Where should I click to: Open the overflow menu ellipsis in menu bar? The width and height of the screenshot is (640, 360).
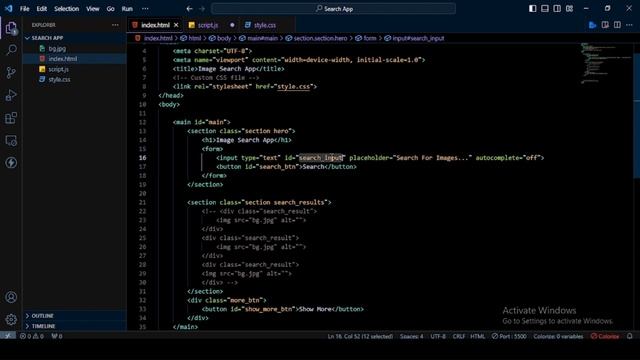[x=145, y=9]
